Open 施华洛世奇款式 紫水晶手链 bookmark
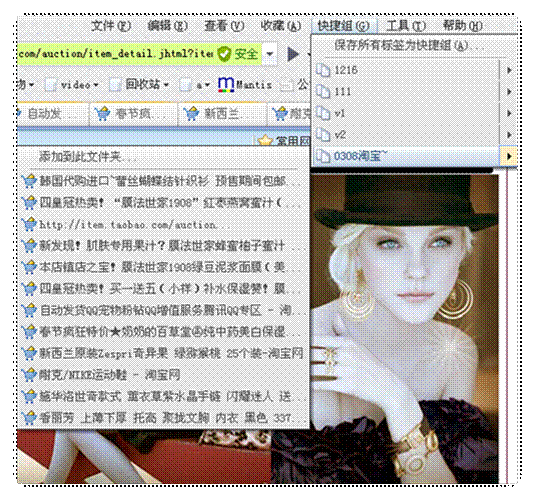This screenshot has height=499, width=534. point(163,396)
